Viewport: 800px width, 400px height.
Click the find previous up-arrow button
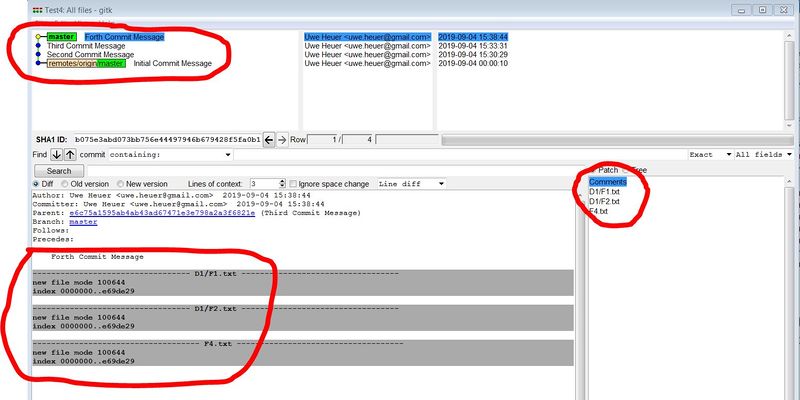(x=70, y=155)
